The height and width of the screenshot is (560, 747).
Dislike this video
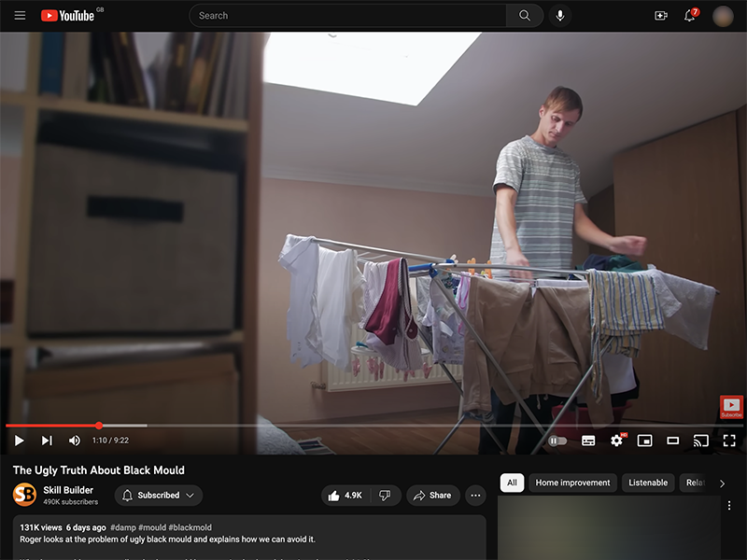click(x=385, y=496)
